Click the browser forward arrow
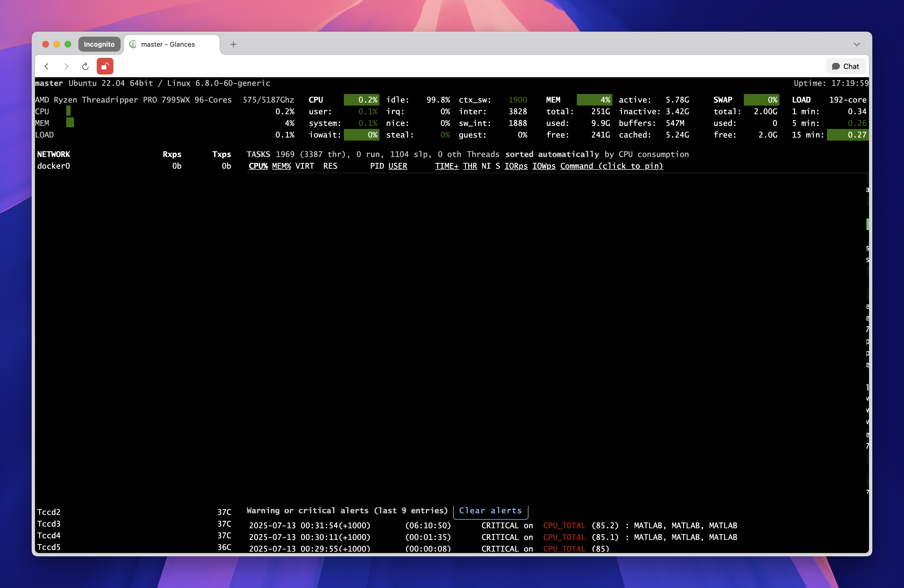Viewport: 904px width, 588px height. click(x=66, y=66)
